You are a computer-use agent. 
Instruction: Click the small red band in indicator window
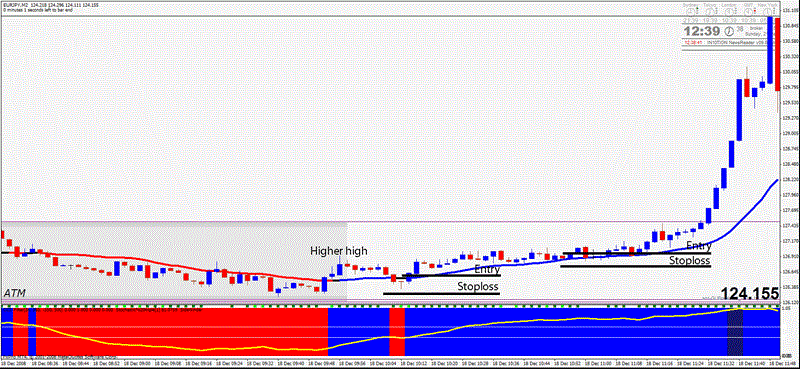click(397, 332)
